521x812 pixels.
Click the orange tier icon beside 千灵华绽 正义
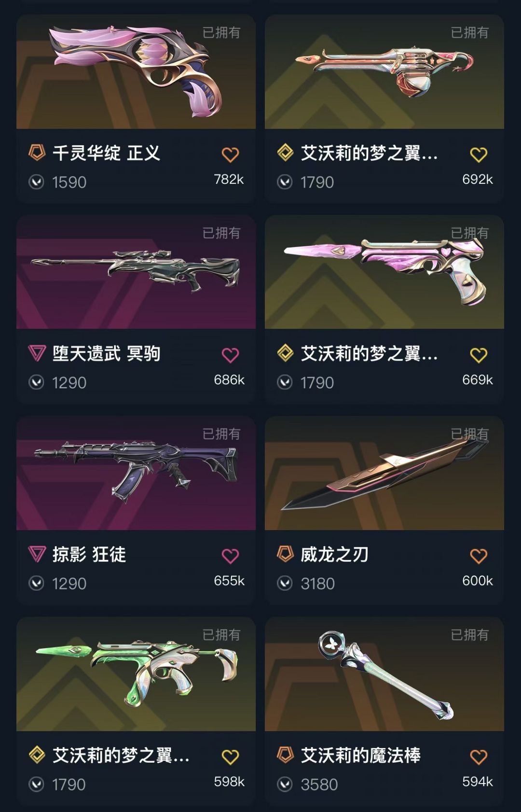point(37,153)
